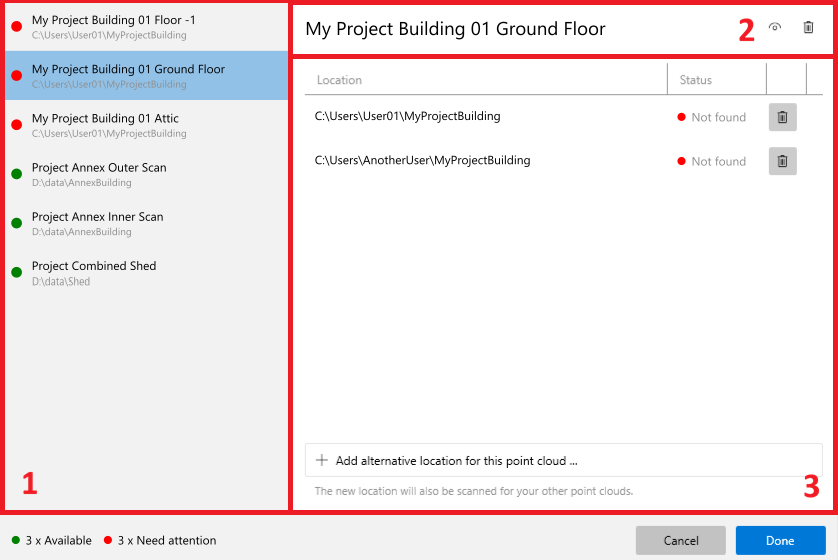Viewport: 838px width, 560px height.
Task: Delete the User01 location row
Action: [782, 117]
